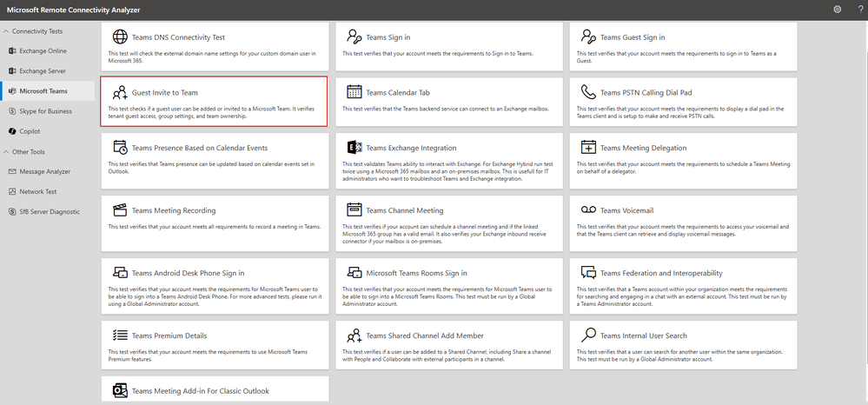Click the Shared Channel Add Member icon
This screenshot has width=868, height=405.
(354, 335)
